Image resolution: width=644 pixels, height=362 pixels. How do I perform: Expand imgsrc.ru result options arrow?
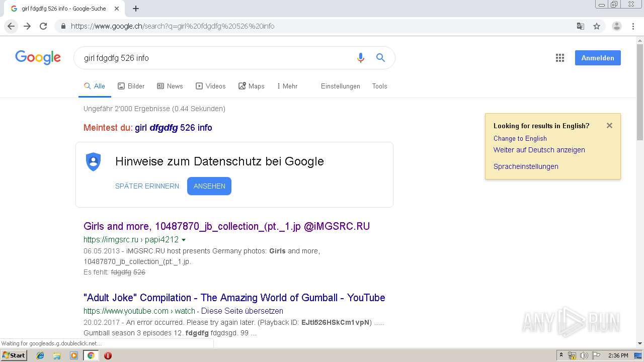pos(184,240)
